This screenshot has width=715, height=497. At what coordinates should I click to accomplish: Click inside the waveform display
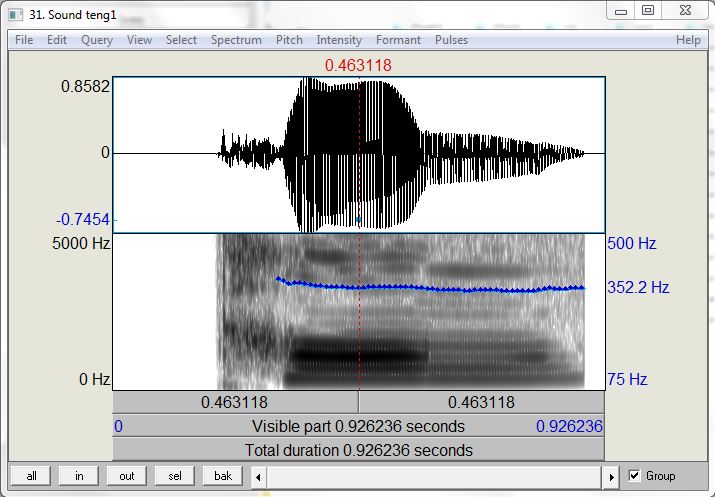pyautogui.click(x=359, y=155)
